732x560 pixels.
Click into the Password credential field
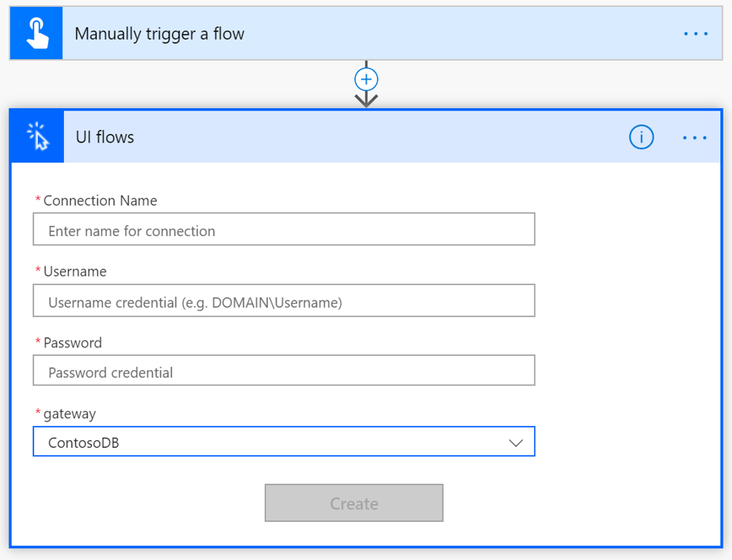coord(283,371)
